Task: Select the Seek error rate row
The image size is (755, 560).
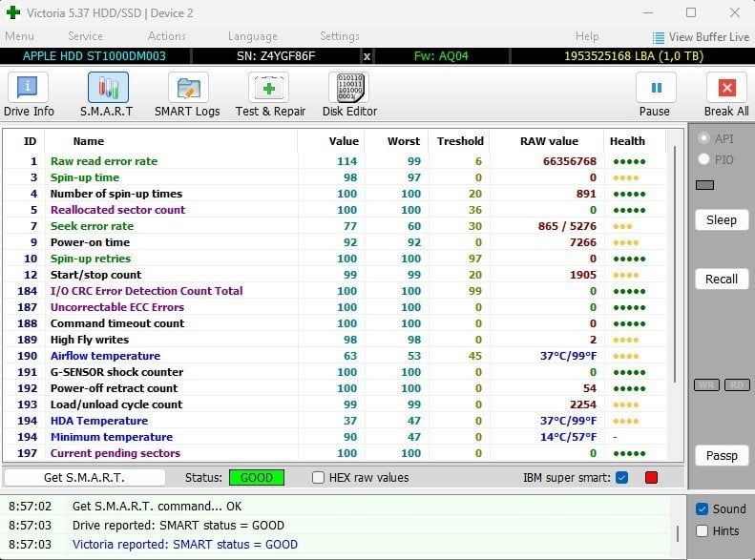Action: coord(335,226)
